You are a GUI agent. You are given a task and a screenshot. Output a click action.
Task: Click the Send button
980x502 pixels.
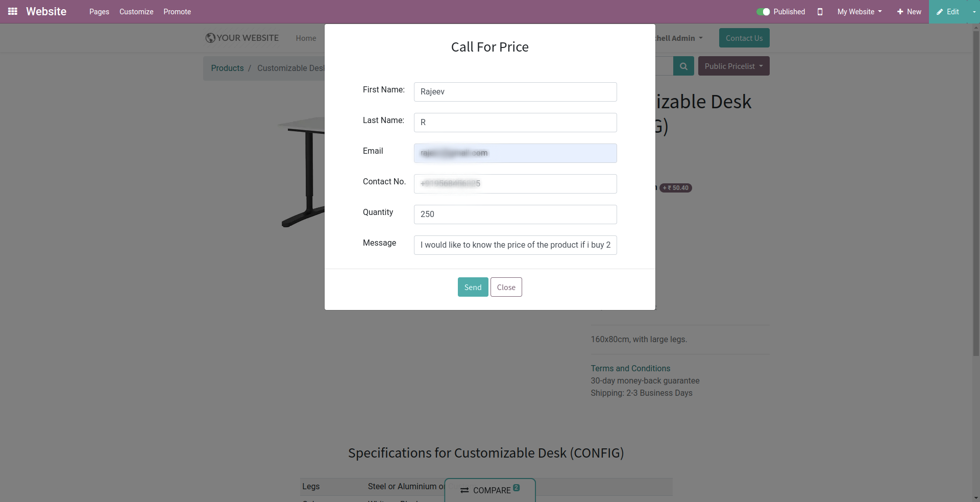pos(473,287)
